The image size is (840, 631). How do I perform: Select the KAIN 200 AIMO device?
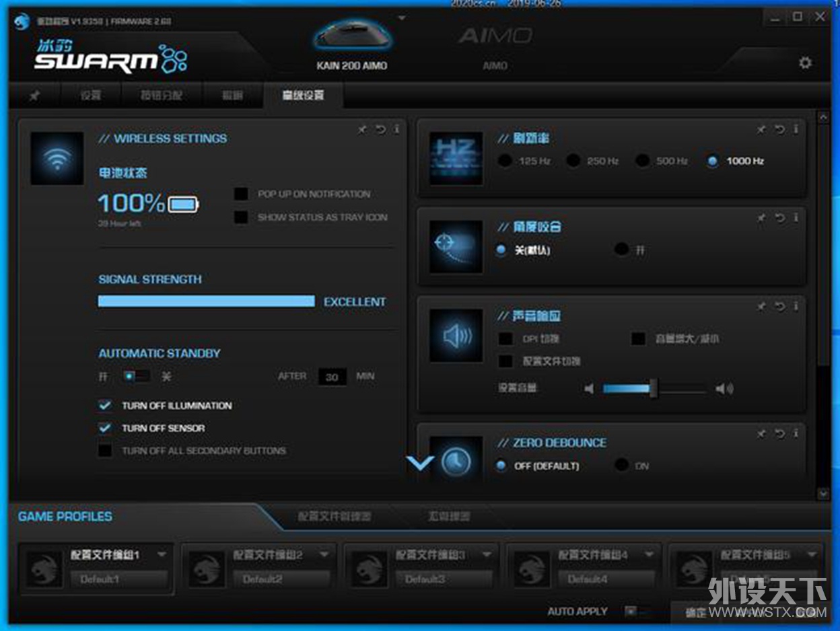pyautogui.click(x=351, y=44)
